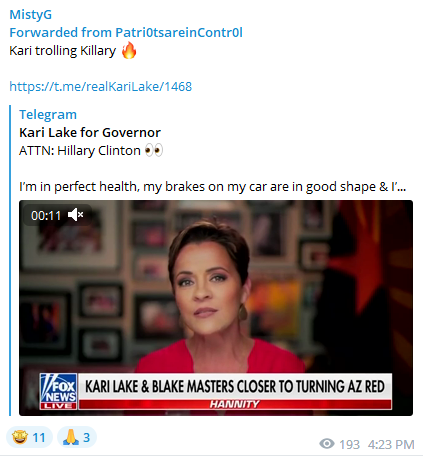Viewport: 423px width, 459px height.
Task: Click the 193 view count
Action: point(349,444)
